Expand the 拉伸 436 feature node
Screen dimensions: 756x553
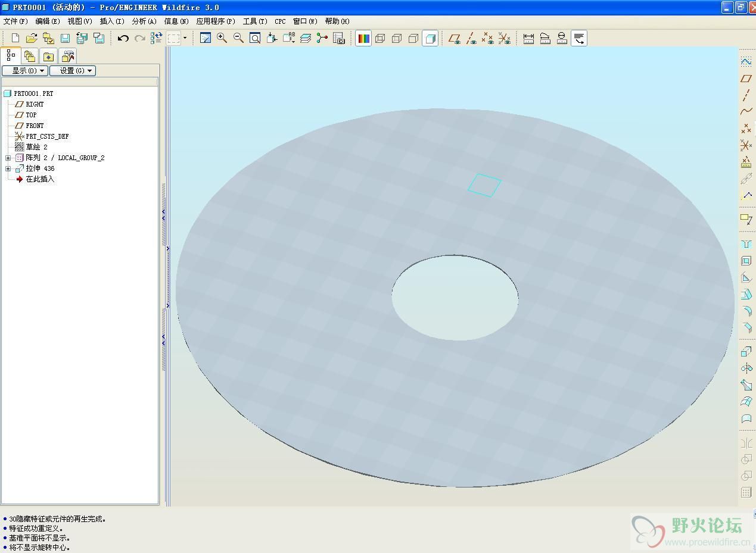click(8, 168)
